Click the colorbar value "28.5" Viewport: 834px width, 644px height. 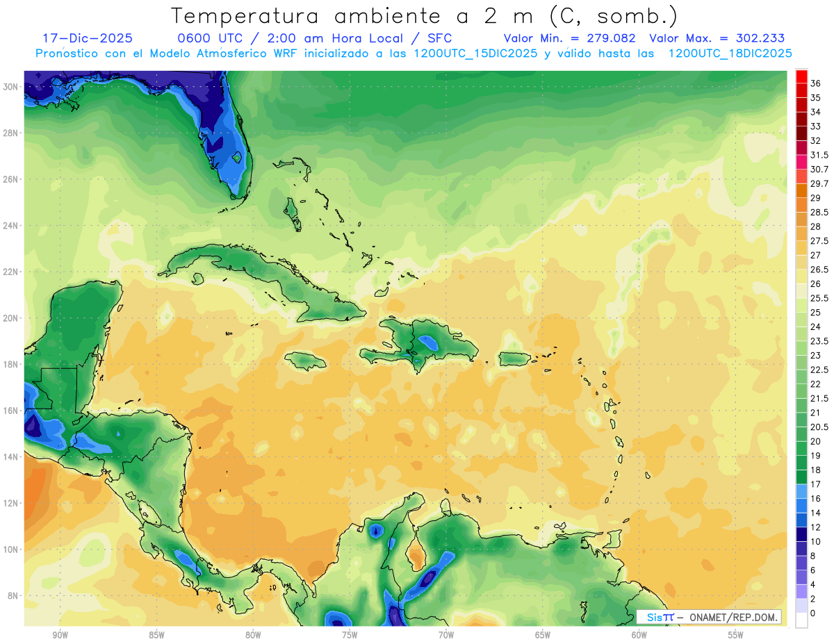pos(819,212)
